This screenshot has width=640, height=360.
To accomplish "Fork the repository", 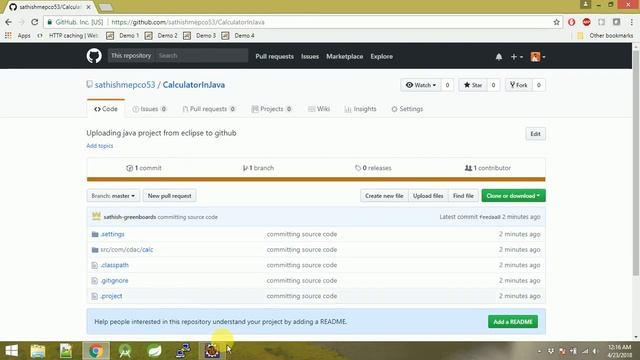I will coord(518,85).
